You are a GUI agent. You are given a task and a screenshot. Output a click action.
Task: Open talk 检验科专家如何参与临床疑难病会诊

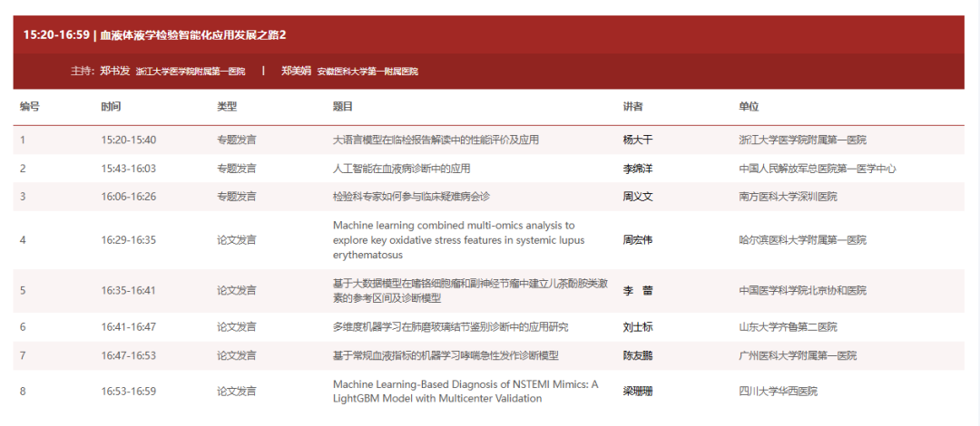pos(411,197)
